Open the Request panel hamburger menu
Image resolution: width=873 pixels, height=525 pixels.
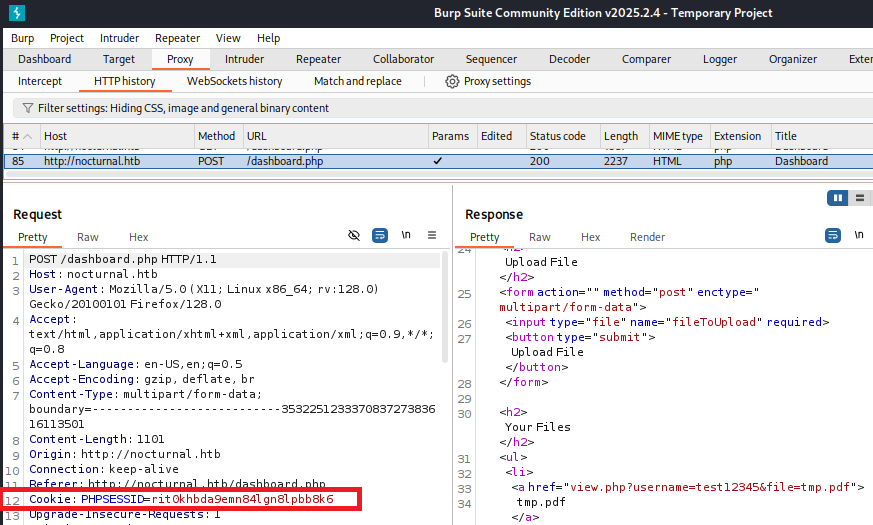tap(432, 235)
